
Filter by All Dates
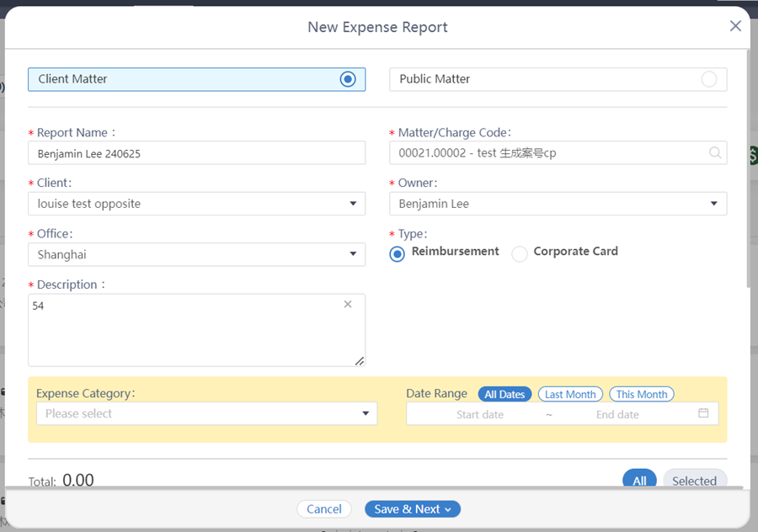(x=504, y=394)
